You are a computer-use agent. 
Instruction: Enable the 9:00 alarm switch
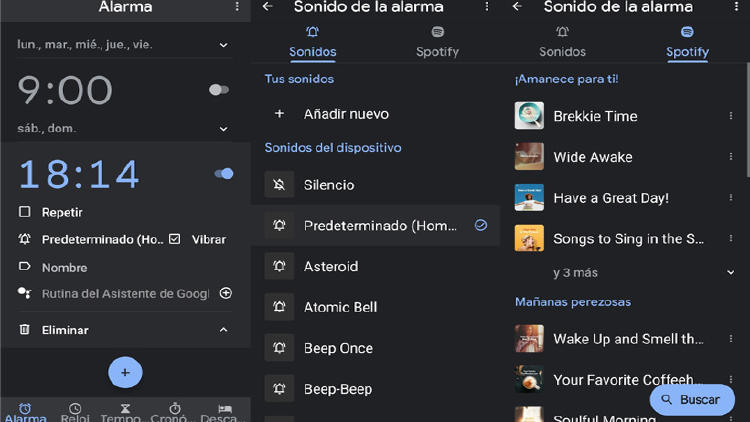(x=218, y=90)
